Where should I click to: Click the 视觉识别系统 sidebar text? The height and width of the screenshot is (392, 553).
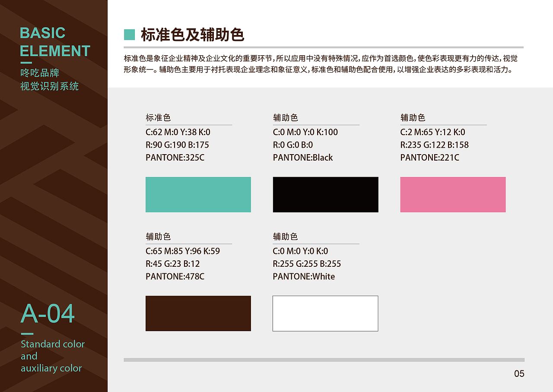50,86
